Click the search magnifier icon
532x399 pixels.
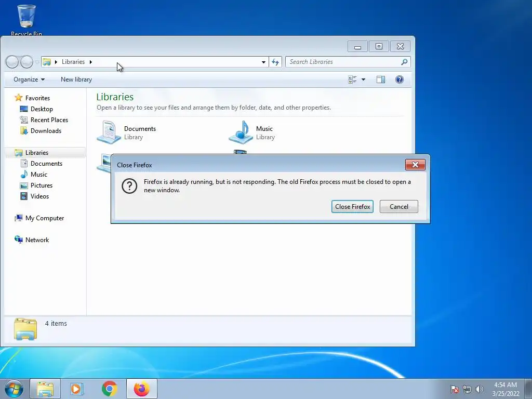click(404, 62)
